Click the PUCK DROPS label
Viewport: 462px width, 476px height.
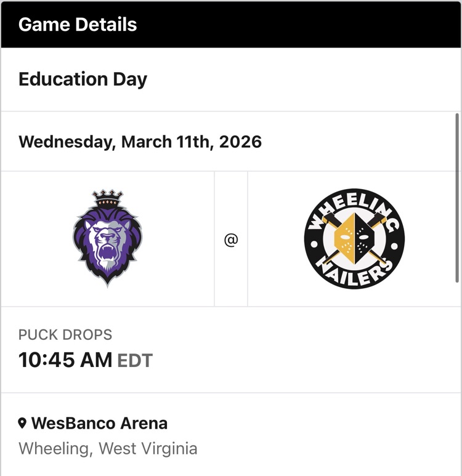coord(65,335)
